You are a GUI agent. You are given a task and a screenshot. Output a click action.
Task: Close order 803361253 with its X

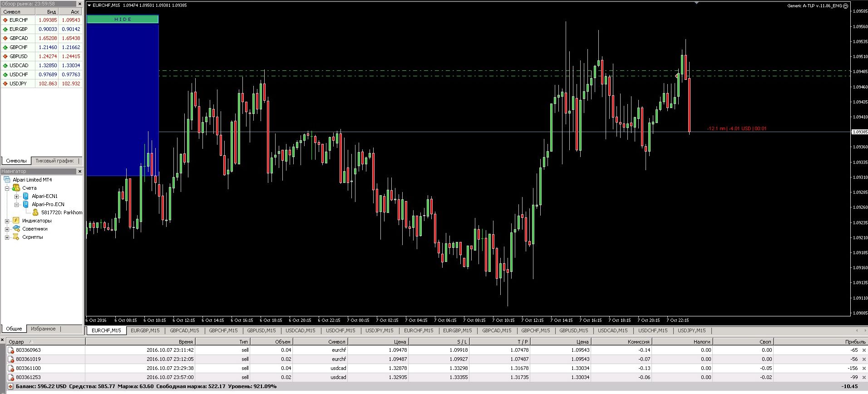(864, 377)
